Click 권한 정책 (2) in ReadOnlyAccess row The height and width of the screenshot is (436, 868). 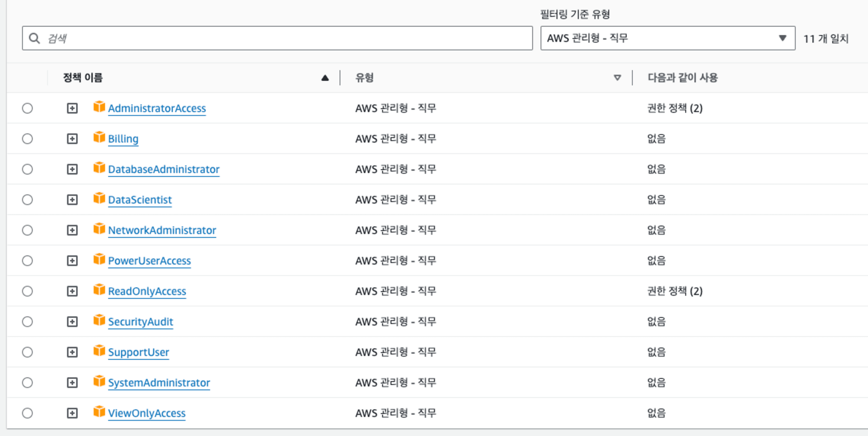675,291
